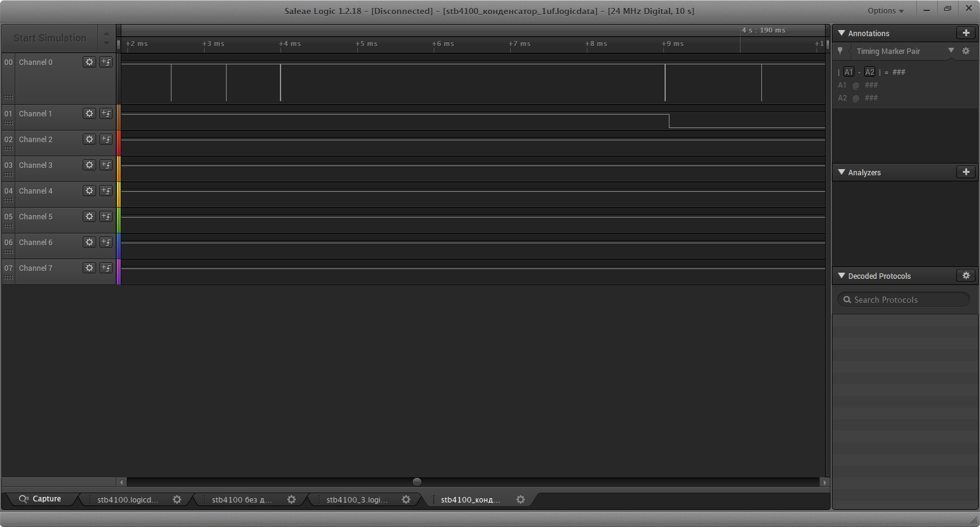Open Timing Marker Pair settings gear
This screenshot has height=527, width=980.
pos(966,51)
